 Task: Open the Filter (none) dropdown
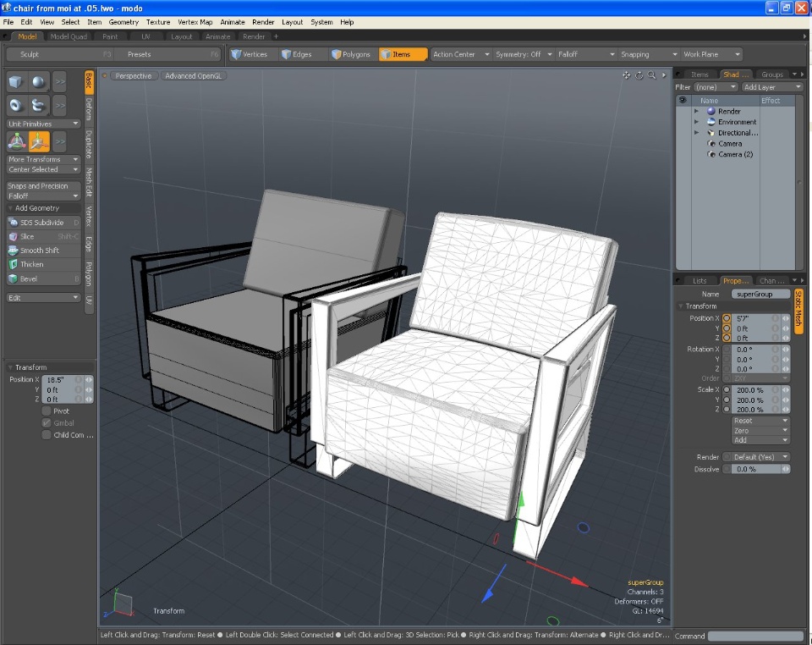point(716,87)
